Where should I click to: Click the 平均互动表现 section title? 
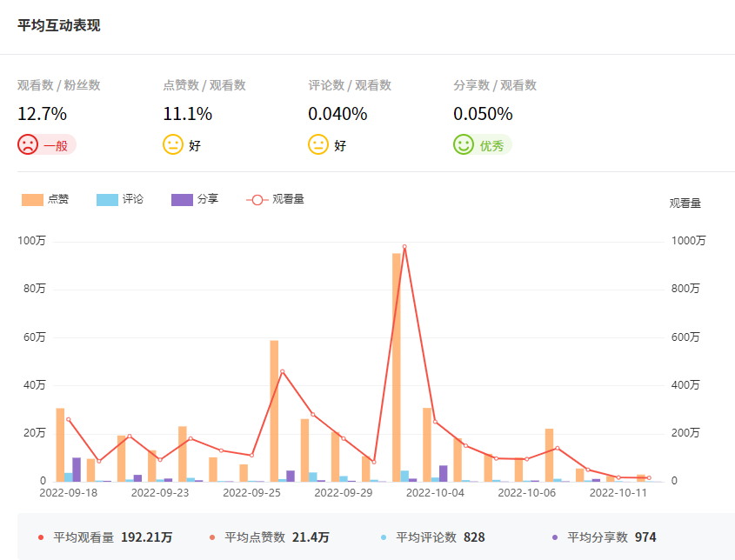(x=59, y=25)
